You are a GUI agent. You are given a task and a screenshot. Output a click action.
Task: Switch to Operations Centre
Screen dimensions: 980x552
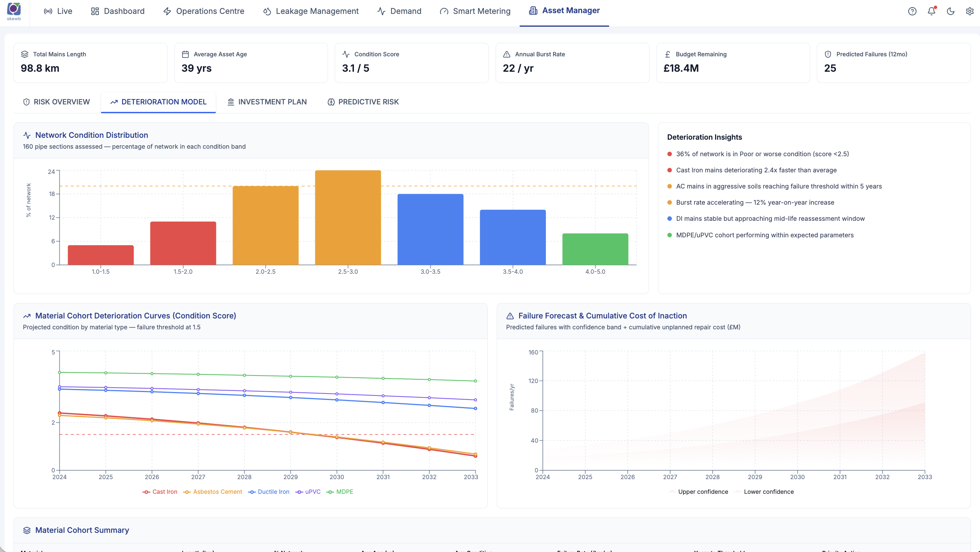[204, 11]
